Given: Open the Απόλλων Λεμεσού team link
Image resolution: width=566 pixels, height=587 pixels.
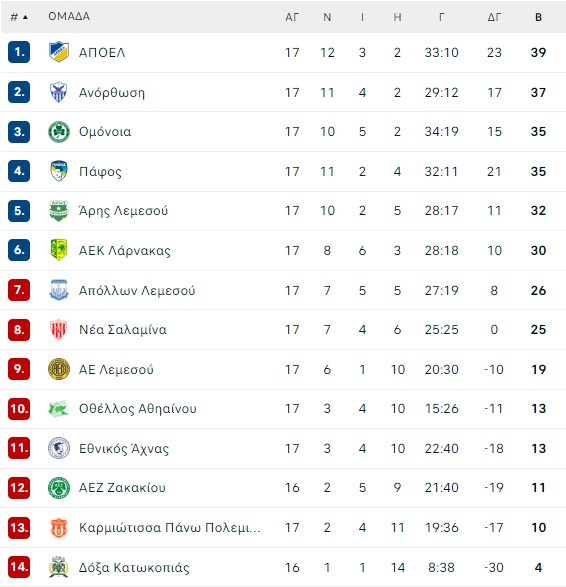Looking at the screenshot, I should pos(137,291).
